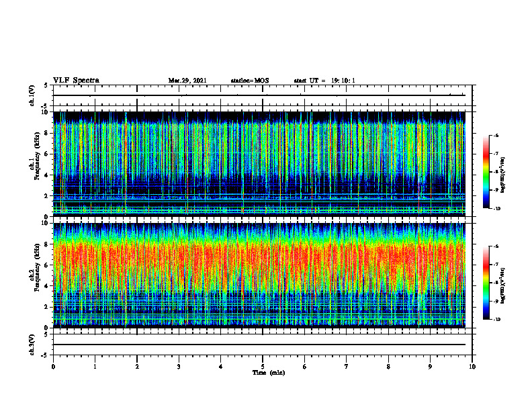Select the "ch.1(V)" waveform axis label
This screenshot has height=411, width=532.
pos(32,95)
